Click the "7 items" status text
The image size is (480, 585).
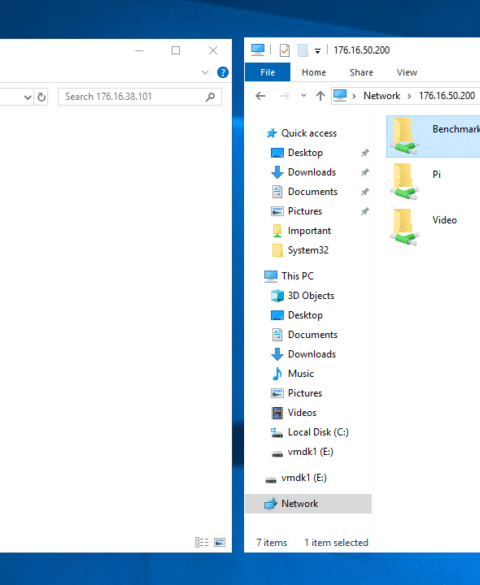272,542
